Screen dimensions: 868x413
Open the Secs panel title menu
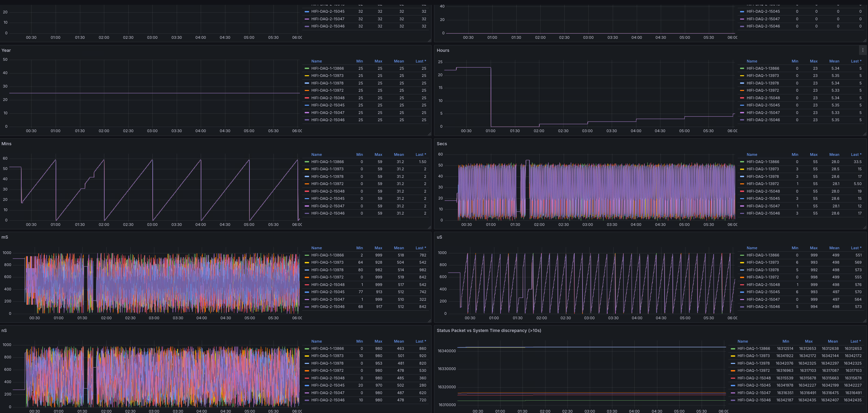pyautogui.click(x=442, y=144)
